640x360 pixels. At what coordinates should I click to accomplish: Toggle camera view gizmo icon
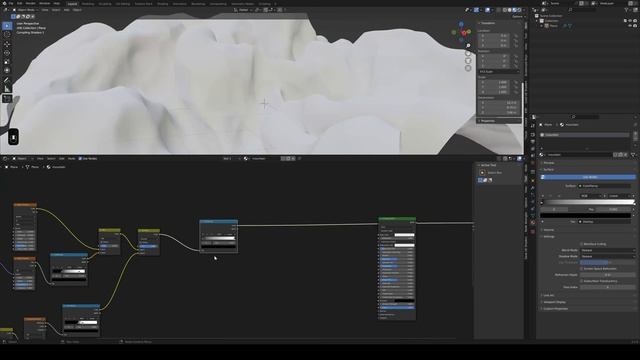point(468,60)
